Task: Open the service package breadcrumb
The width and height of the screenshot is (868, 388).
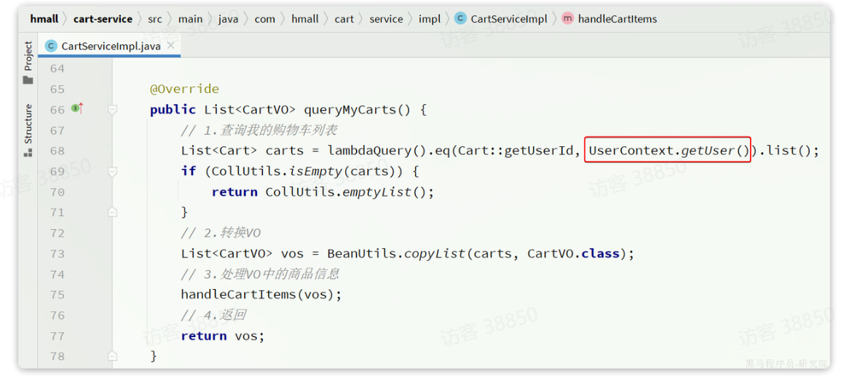Action: [386, 19]
